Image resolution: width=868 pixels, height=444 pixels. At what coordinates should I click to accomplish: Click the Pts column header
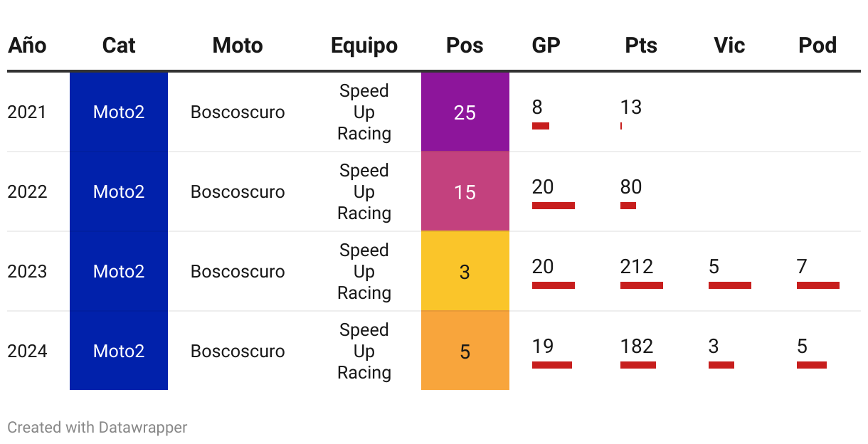[641, 46]
